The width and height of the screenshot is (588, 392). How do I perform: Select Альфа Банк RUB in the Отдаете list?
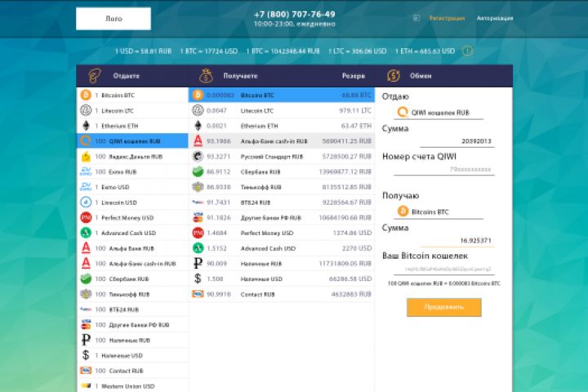tap(132, 248)
